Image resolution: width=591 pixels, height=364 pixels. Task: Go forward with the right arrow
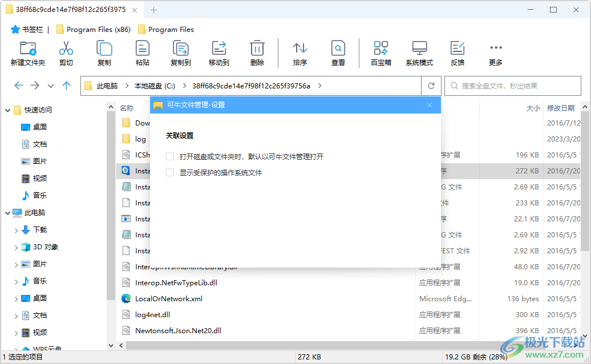pos(35,86)
